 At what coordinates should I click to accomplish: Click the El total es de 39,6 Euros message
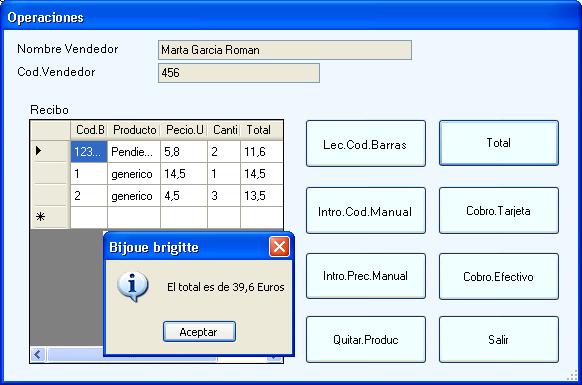(x=226, y=287)
